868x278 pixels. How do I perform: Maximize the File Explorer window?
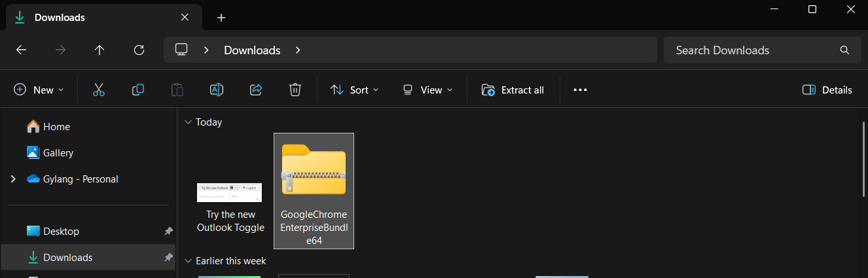[812, 9]
